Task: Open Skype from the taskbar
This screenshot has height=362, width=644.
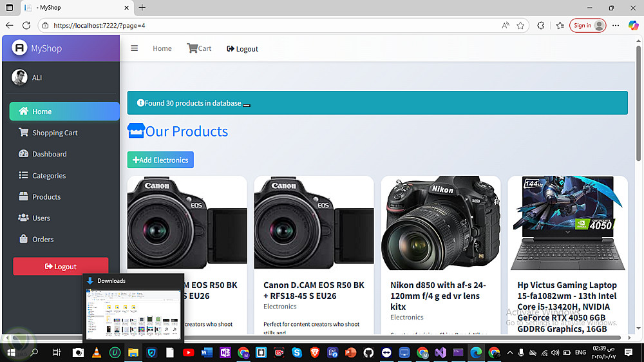Action: (x=296, y=352)
